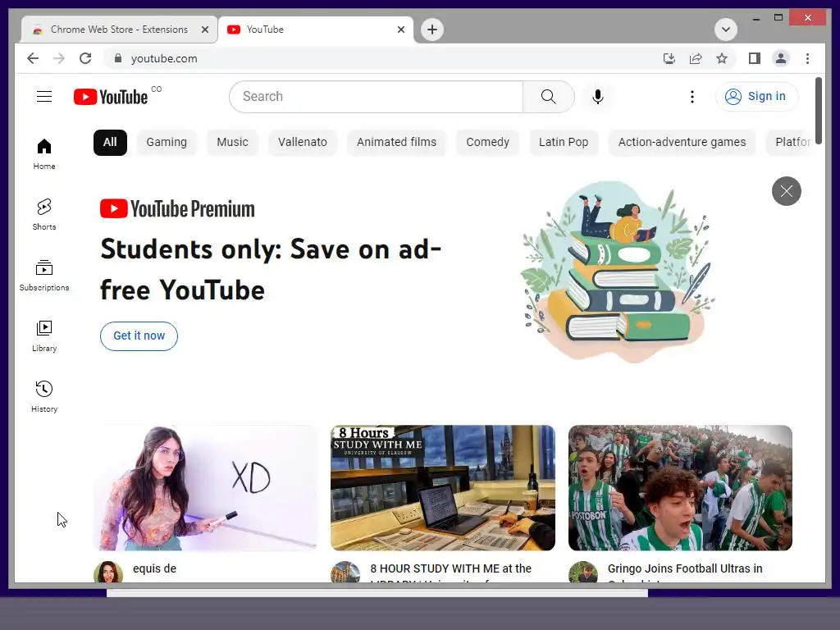The image size is (840, 630).
Task: Go back in the browser
Action: [x=33, y=58]
